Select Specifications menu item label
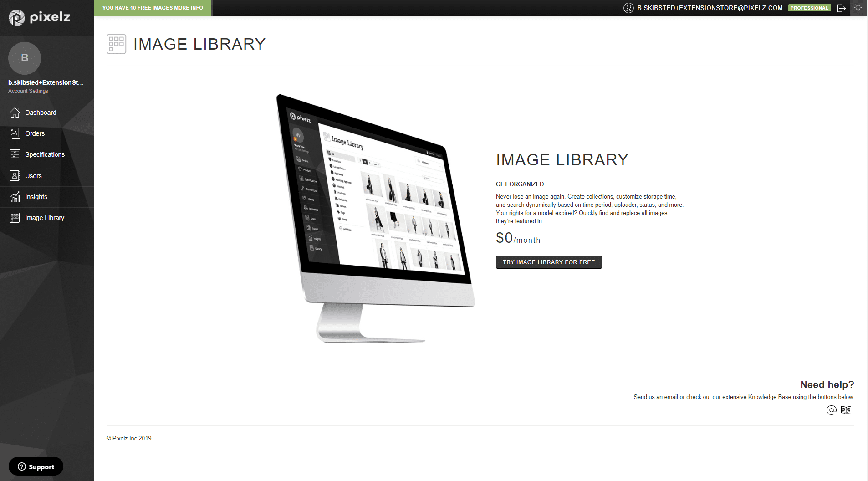868x481 pixels. (x=45, y=154)
